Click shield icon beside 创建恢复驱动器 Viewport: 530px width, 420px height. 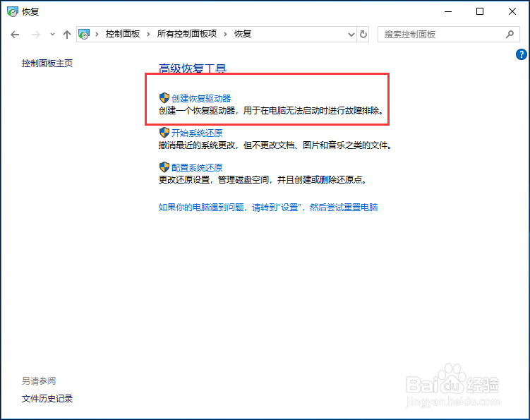pyautogui.click(x=164, y=98)
